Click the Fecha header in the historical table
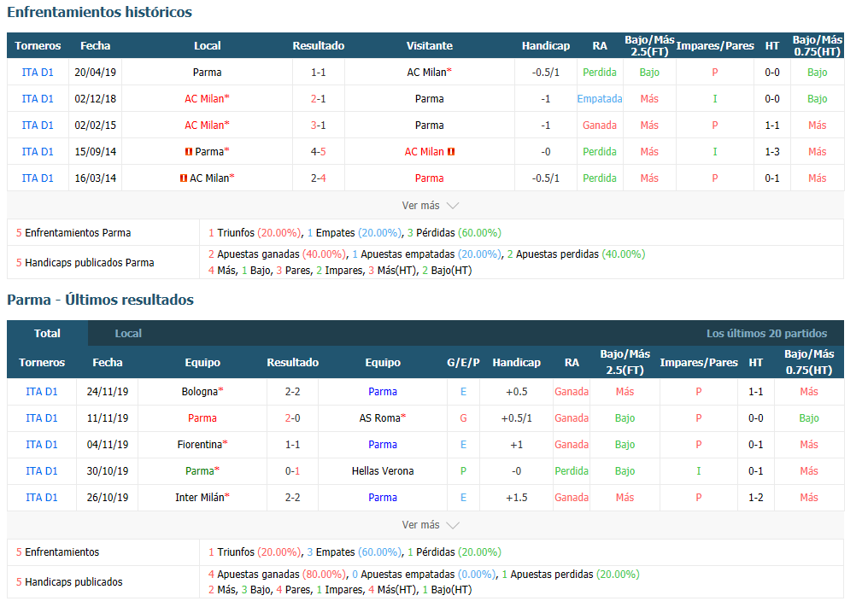Screen dimensions: 868x607 click(x=95, y=46)
